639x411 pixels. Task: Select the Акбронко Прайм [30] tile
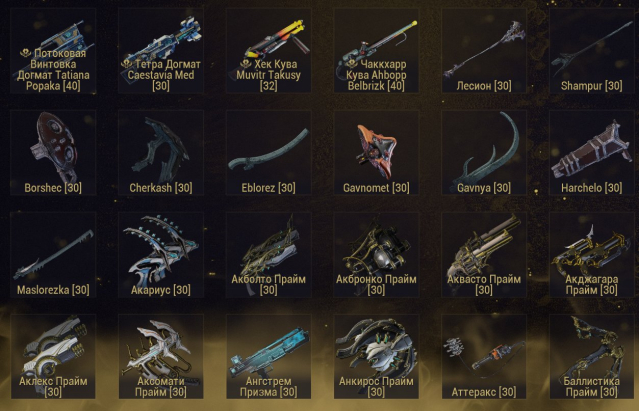point(376,255)
